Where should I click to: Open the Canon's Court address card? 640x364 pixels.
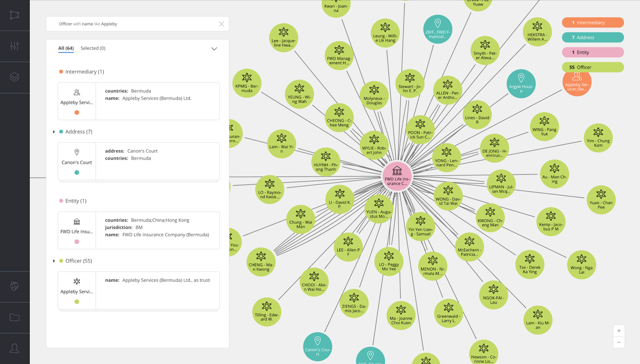coord(139,161)
